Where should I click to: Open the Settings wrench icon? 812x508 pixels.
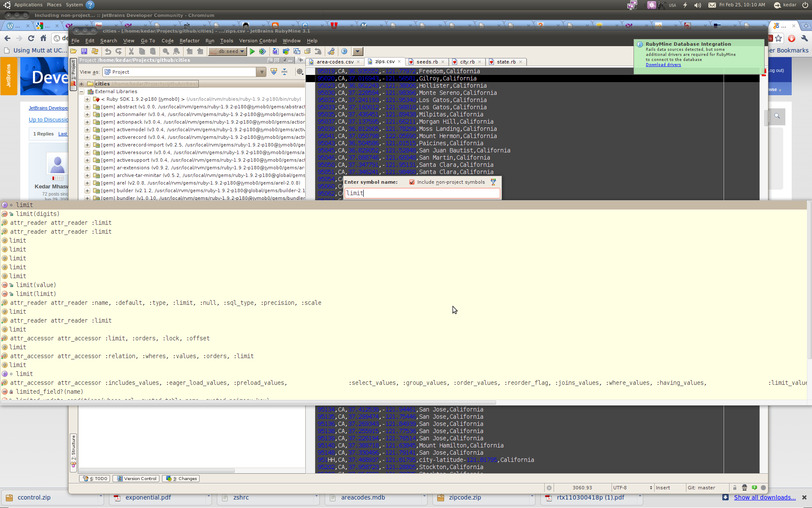click(331, 52)
